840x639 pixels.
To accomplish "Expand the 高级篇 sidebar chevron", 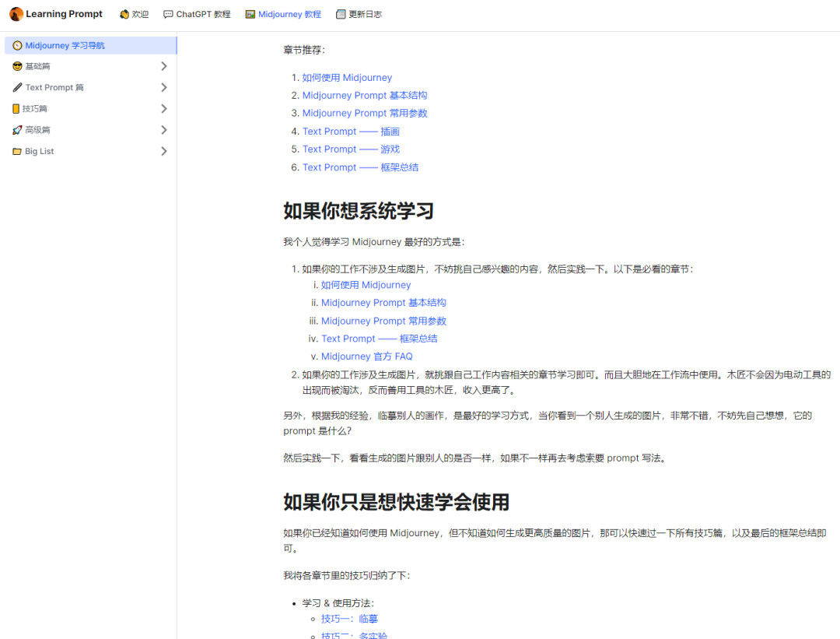I will (x=164, y=130).
